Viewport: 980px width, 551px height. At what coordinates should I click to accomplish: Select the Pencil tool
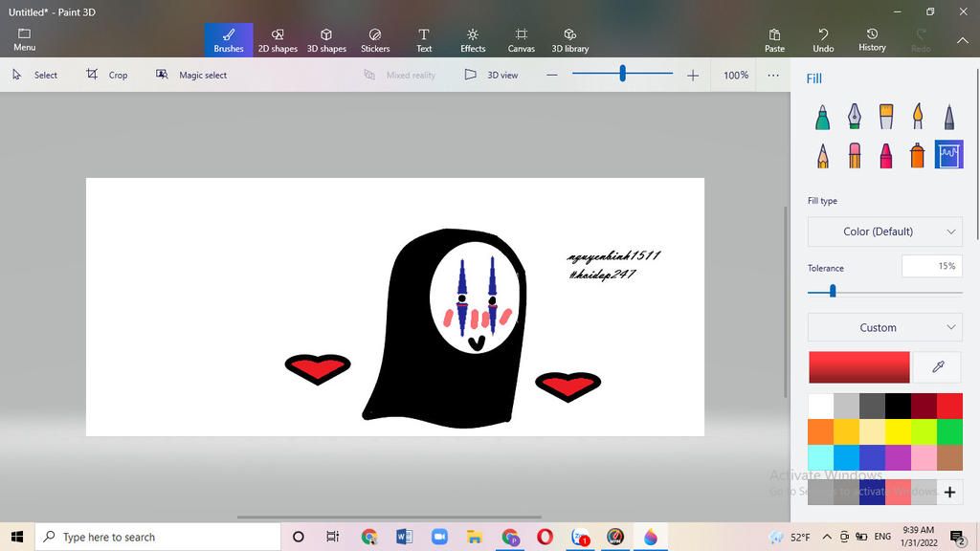click(x=822, y=155)
